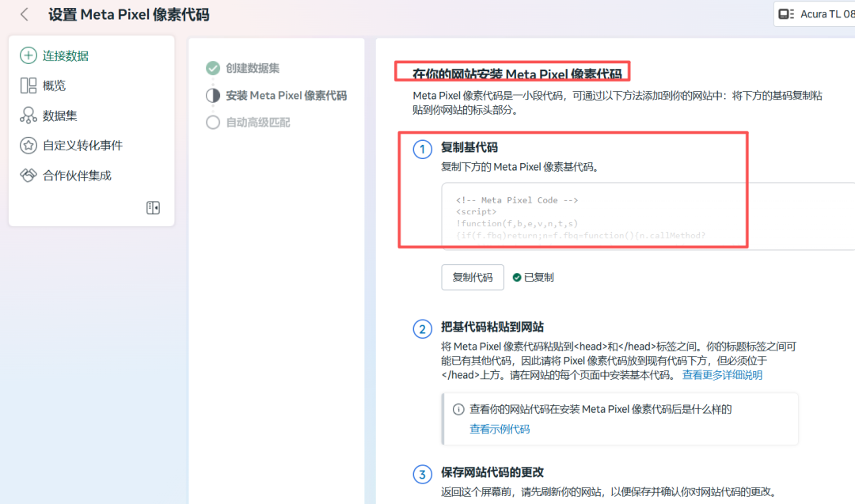Click the half-filled step progress icon

pyautogui.click(x=213, y=96)
